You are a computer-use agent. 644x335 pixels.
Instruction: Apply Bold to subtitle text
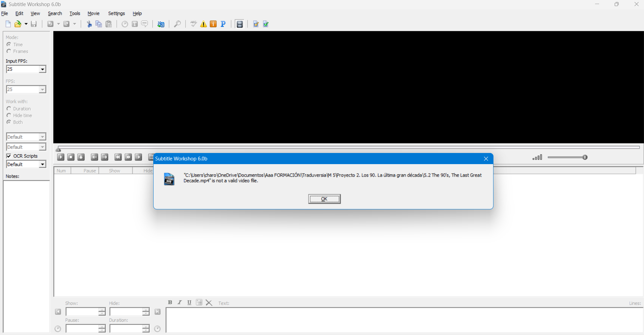click(170, 302)
